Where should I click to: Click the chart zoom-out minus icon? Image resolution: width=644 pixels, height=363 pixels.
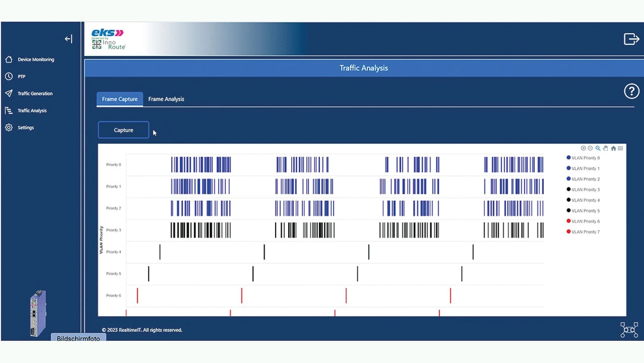point(590,149)
